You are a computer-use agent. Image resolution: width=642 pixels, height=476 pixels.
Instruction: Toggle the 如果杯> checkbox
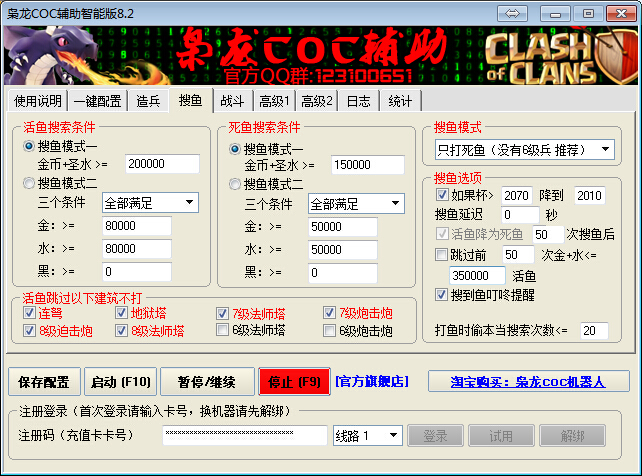443,195
